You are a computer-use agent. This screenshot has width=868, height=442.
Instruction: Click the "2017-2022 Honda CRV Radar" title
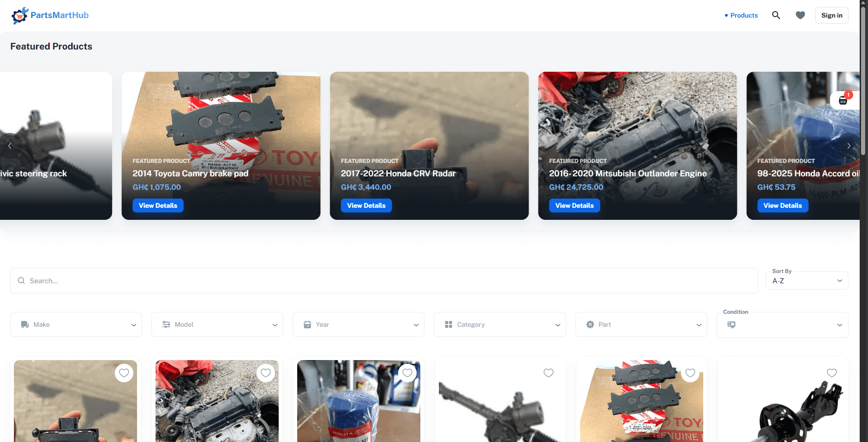398,174
